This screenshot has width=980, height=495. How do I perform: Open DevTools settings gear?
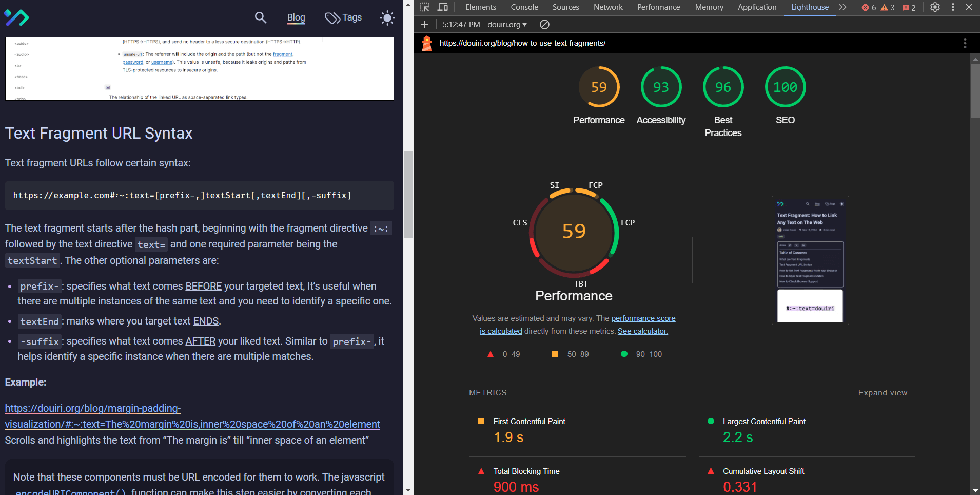(x=935, y=7)
